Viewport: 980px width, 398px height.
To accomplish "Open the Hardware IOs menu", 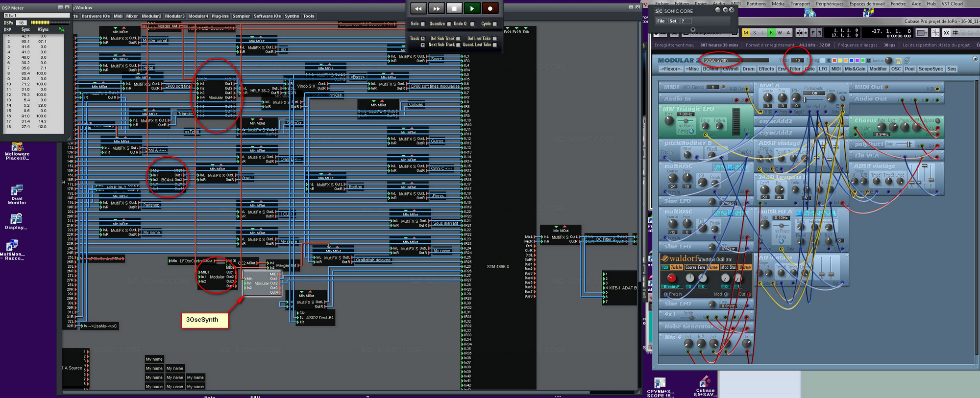I will coord(96,16).
